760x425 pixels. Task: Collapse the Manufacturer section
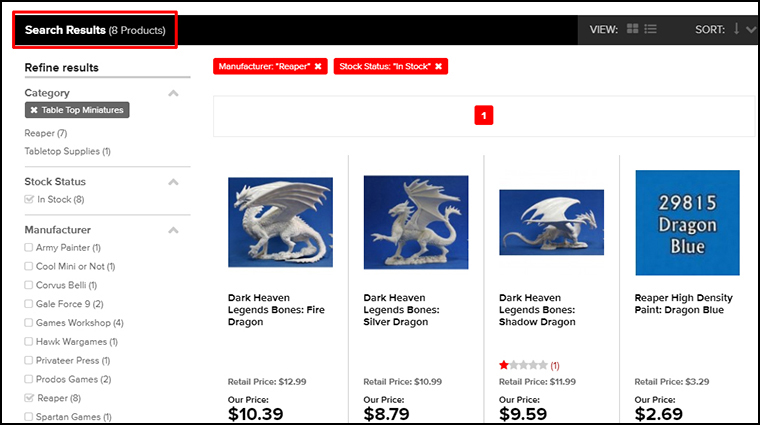[173, 230]
